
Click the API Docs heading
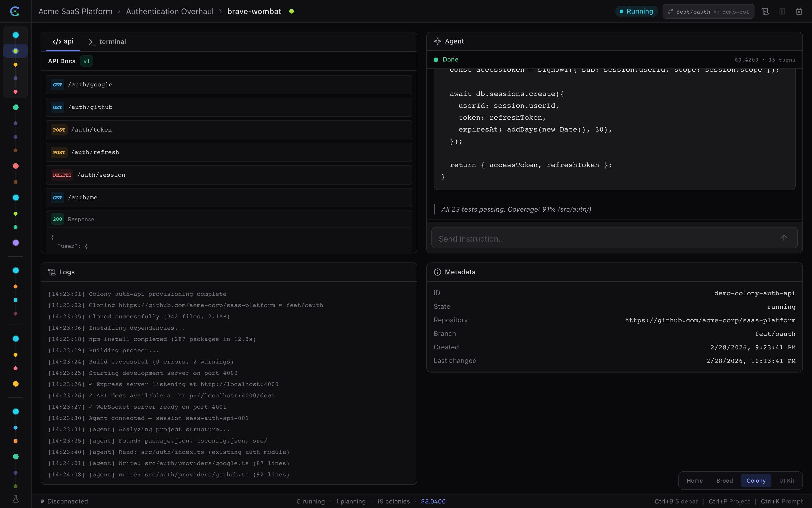point(62,61)
